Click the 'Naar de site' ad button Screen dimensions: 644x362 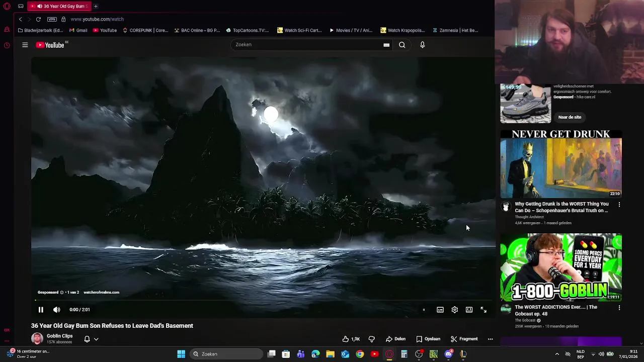[570, 117]
